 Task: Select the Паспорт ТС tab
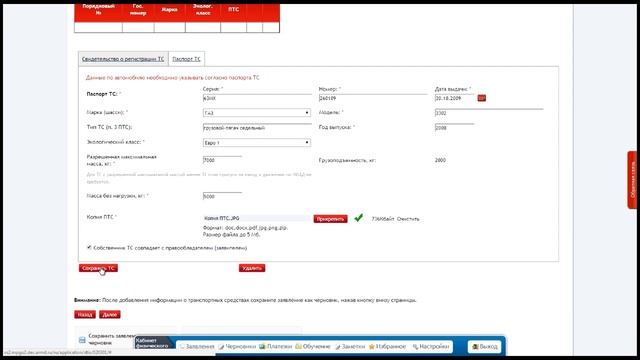point(187,59)
